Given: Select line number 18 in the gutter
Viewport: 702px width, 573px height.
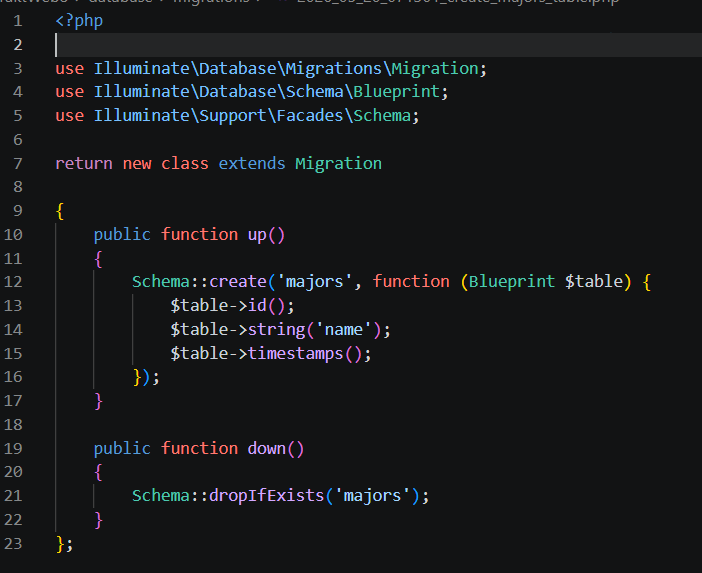Looking at the screenshot, I should [x=13, y=425].
